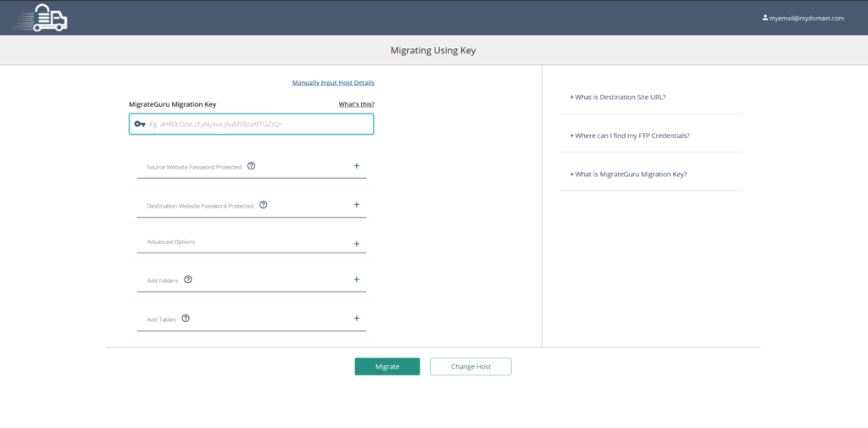Expand Source Website Password Protected section
Image resolution: width=868 pixels, height=428 pixels.
(357, 166)
